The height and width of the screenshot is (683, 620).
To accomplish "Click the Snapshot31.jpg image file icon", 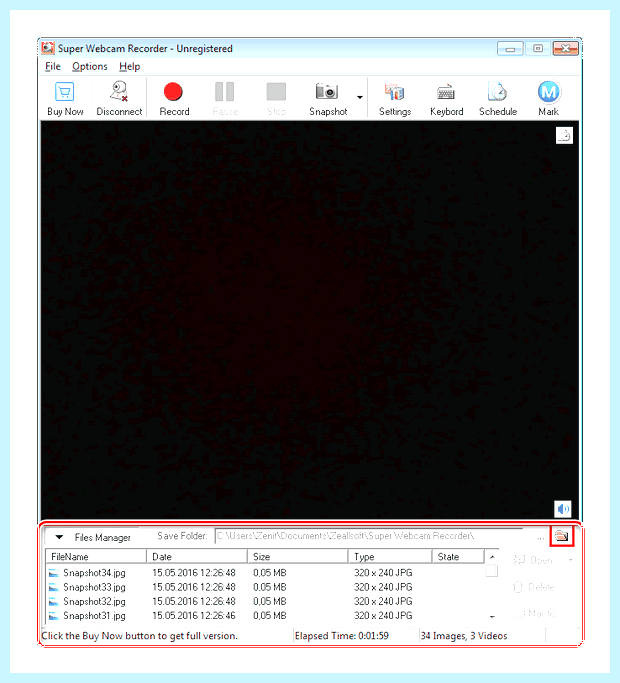I will tap(53, 616).
